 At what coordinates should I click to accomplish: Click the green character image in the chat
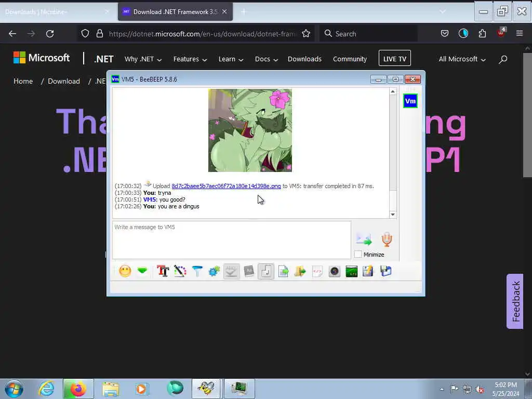coord(250,130)
